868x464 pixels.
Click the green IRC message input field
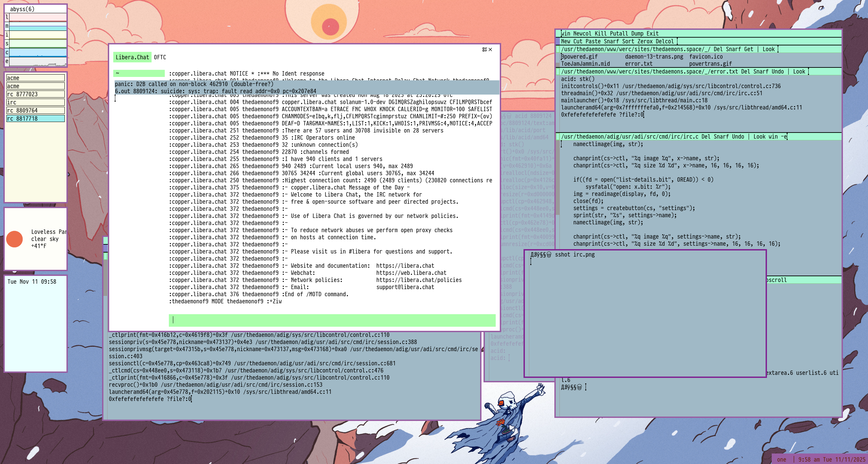tap(332, 320)
